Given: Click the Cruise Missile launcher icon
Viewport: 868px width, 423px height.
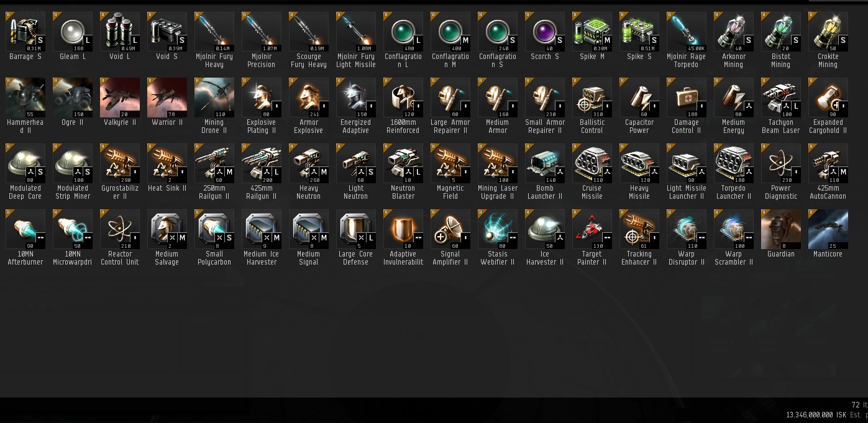Looking at the screenshot, I should point(592,163).
